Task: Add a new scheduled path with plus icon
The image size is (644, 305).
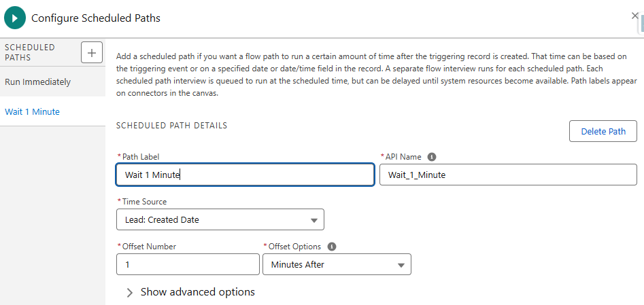Action: click(x=91, y=52)
